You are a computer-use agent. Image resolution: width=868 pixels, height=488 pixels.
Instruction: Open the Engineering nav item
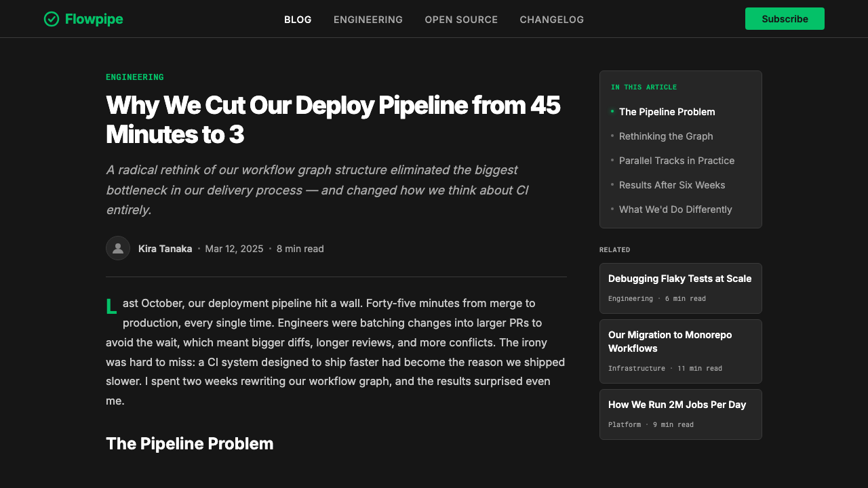point(368,20)
